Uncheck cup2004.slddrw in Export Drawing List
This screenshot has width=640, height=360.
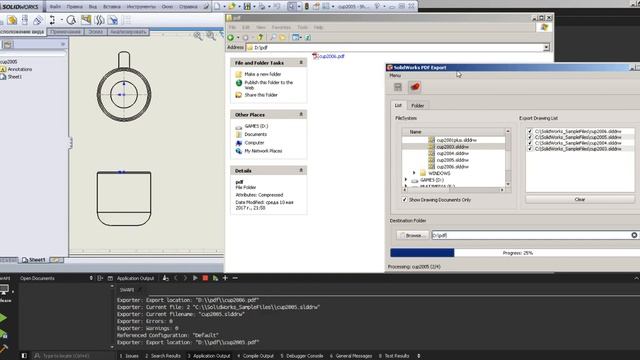[530, 143]
